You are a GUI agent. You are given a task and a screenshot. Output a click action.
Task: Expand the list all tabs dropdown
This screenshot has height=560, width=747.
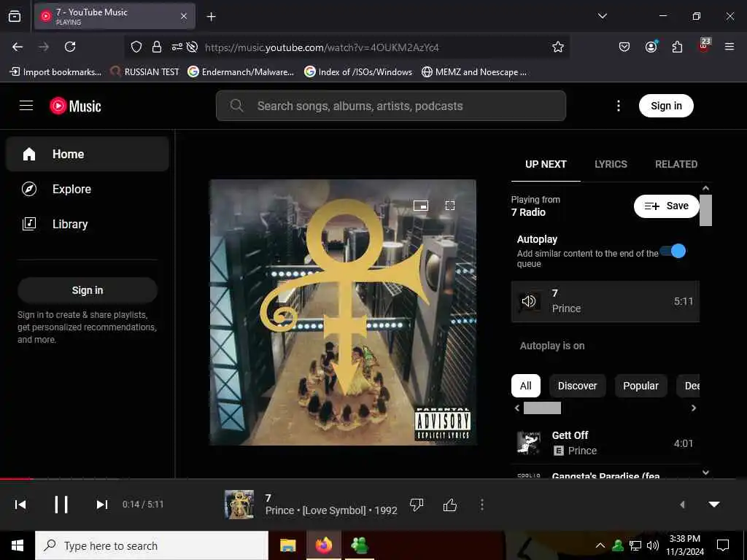tap(602, 16)
